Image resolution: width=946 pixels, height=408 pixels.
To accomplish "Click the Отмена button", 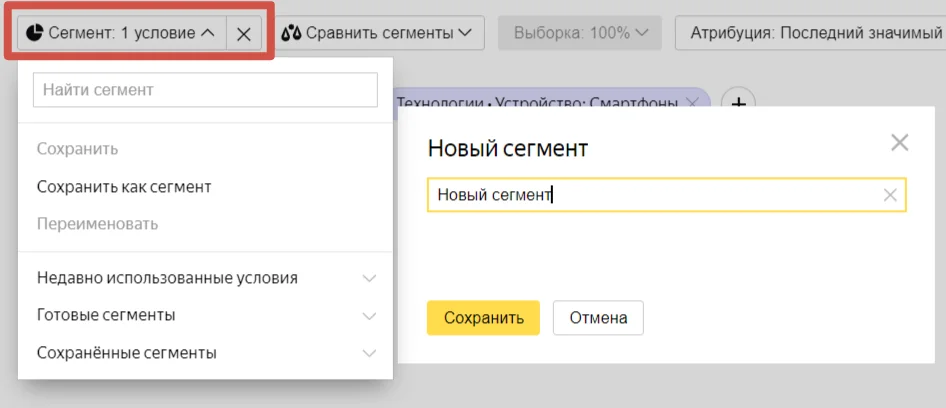I will pos(598,318).
